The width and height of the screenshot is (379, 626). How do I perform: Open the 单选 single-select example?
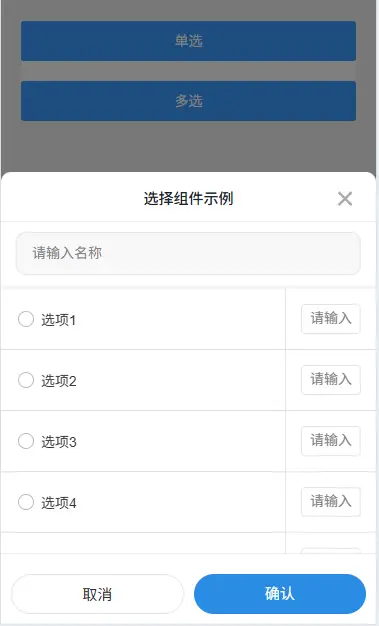189,41
